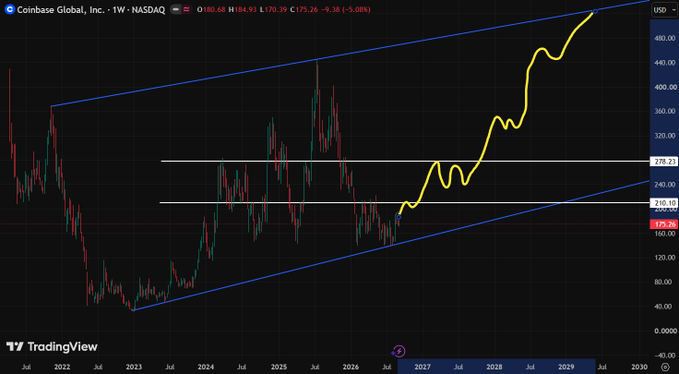Click the change text −9.38 (−5.08%)

click(x=347, y=10)
